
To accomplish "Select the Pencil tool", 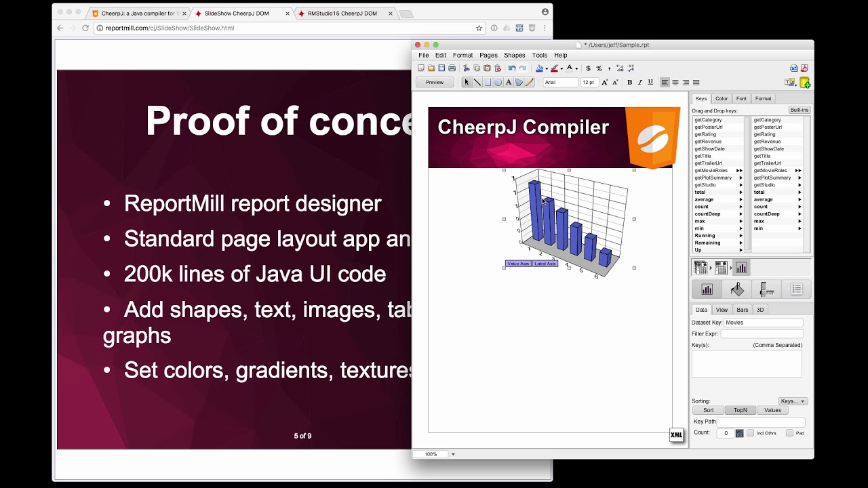I will point(530,82).
